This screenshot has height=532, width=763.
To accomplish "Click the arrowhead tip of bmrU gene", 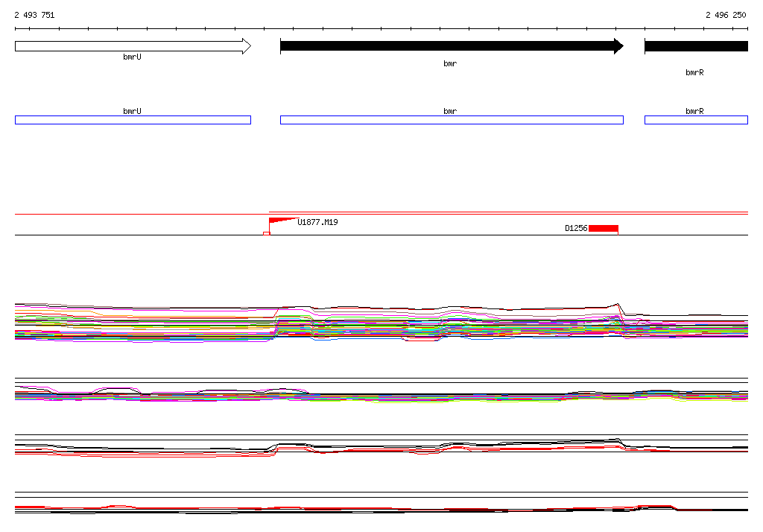I will coord(247,46).
